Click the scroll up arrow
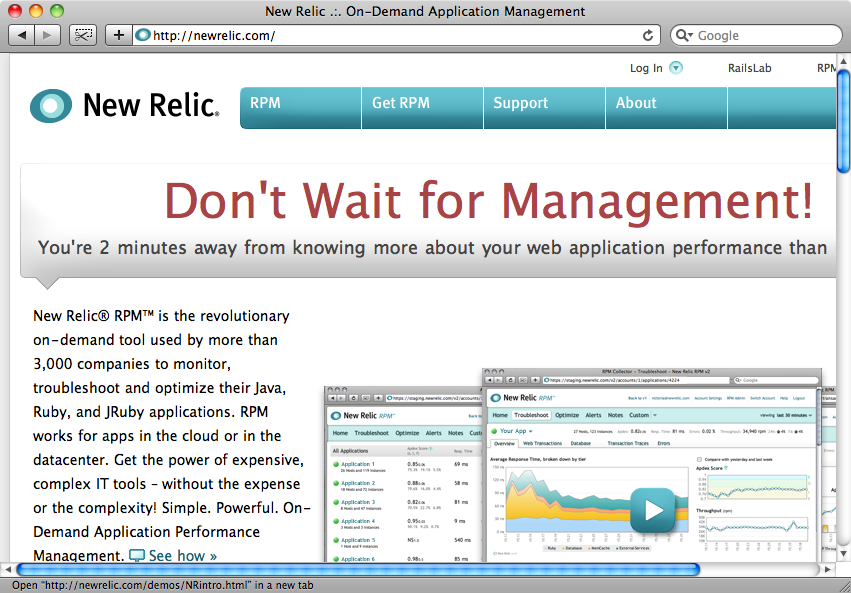Viewport: 851px width, 593px height. point(843,61)
